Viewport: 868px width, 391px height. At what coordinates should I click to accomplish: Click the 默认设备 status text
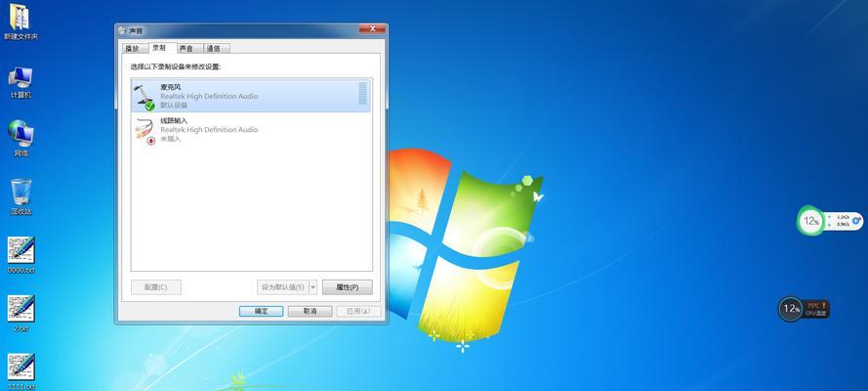pyautogui.click(x=174, y=106)
